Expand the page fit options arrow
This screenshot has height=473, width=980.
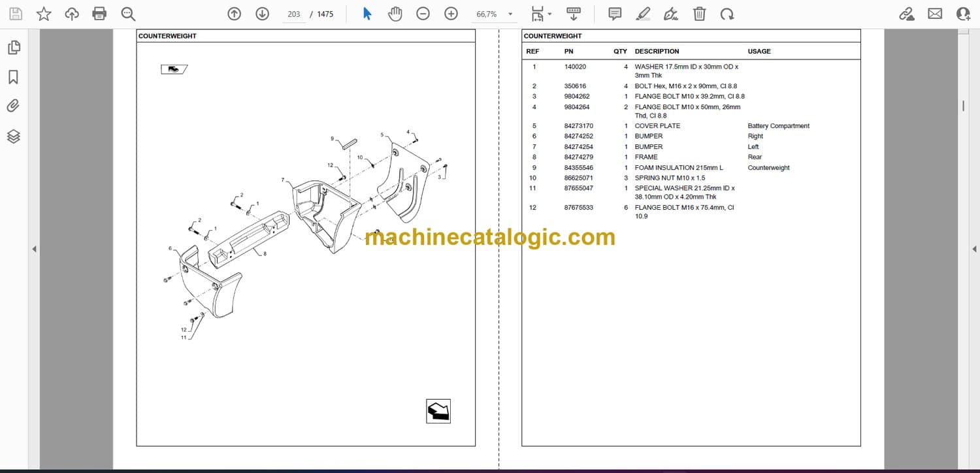click(x=549, y=14)
